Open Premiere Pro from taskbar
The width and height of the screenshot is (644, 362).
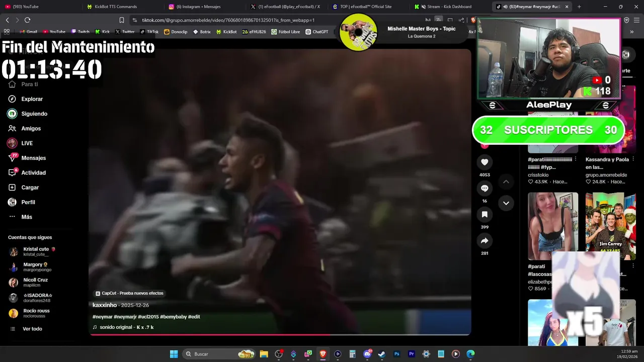pyautogui.click(x=412, y=354)
